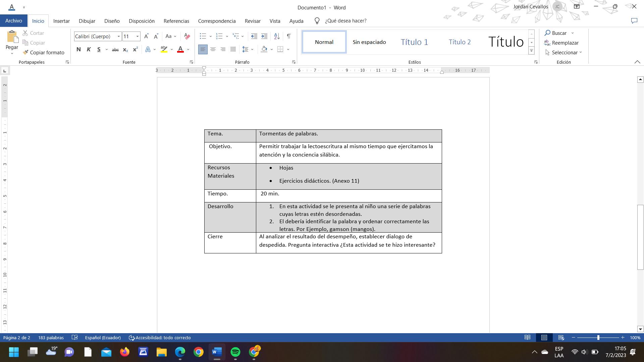Toggle bold N formatting

(x=78, y=49)
